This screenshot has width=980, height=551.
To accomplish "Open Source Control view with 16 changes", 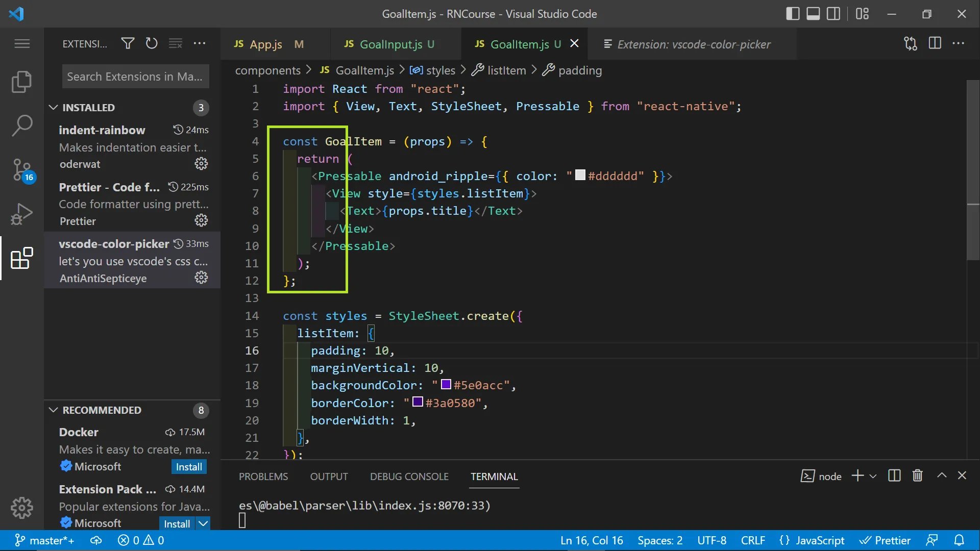I will pyautogui.click(x=21, y=169).
